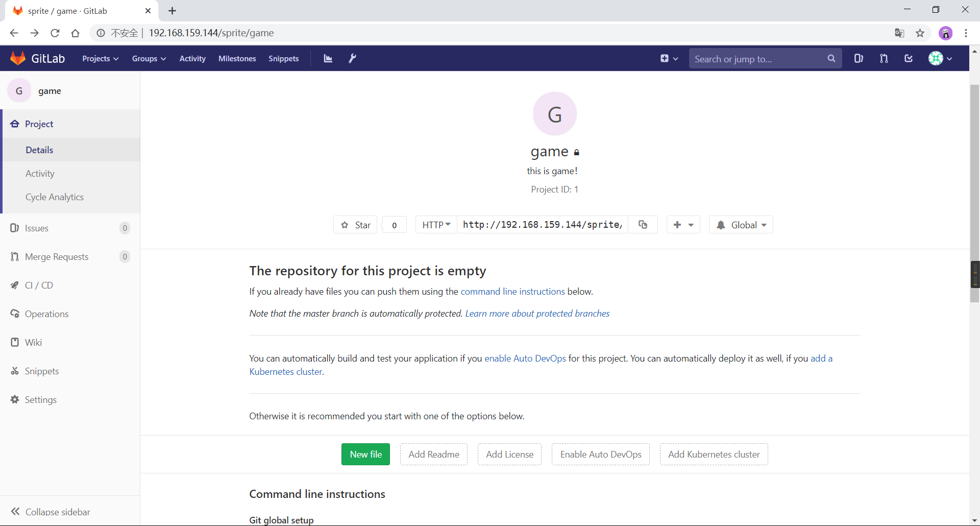
Task: Click the large G project avatar
Action: coord(555,113)
